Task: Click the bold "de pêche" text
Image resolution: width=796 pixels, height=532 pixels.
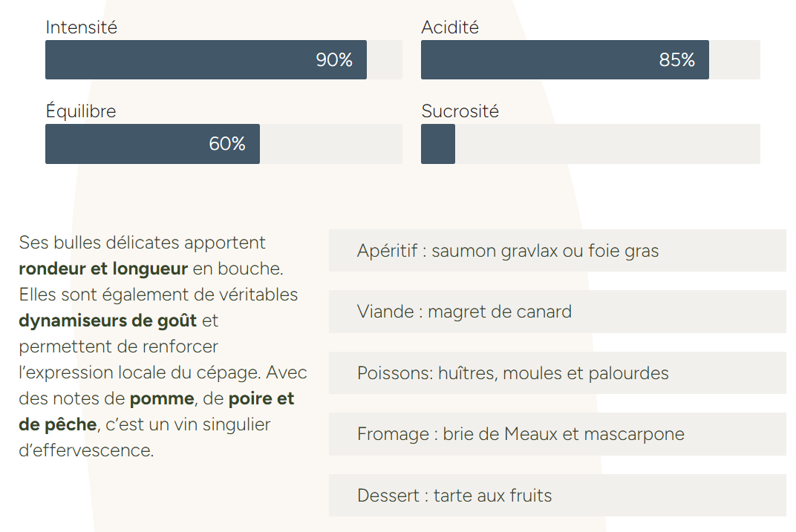Action: 57,424
